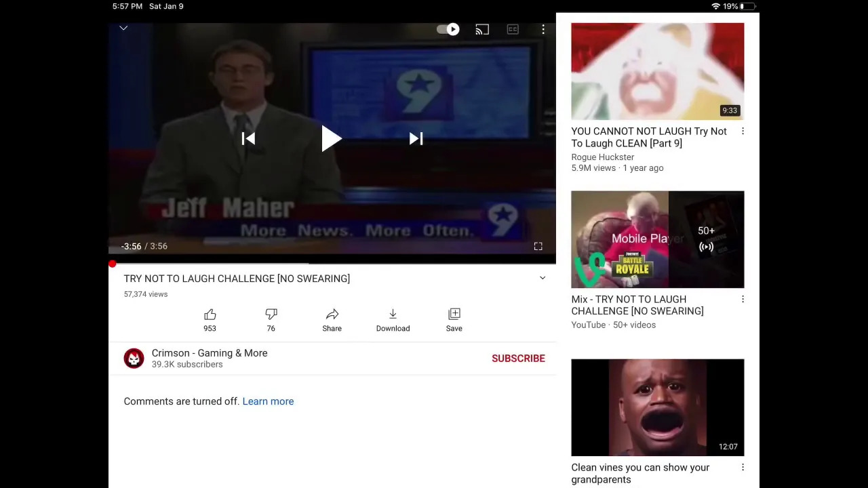The image size is (868, 488).
Task: Subscribe to the Crimson channel
Action: coord(518,359)
